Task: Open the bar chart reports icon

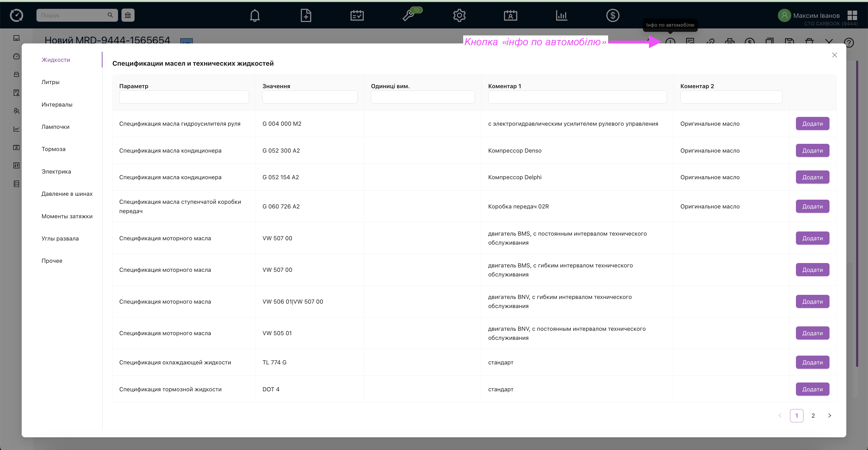Action: tap(561, 16)
